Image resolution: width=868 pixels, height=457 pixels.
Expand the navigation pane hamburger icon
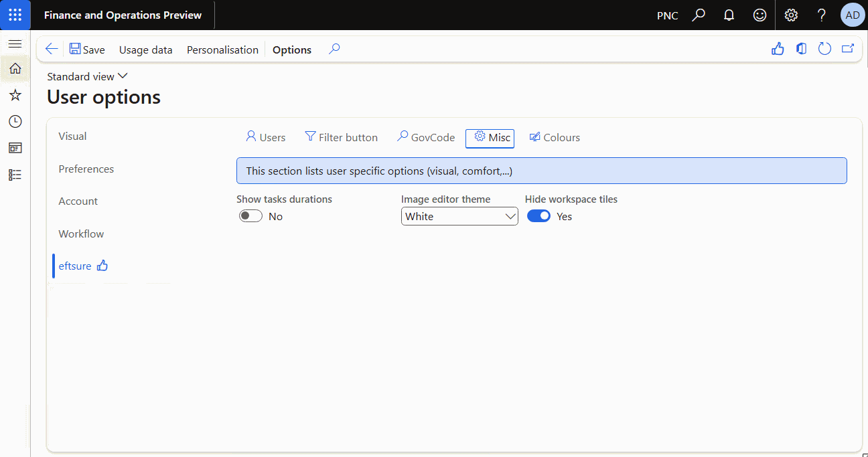coord(15,44)
